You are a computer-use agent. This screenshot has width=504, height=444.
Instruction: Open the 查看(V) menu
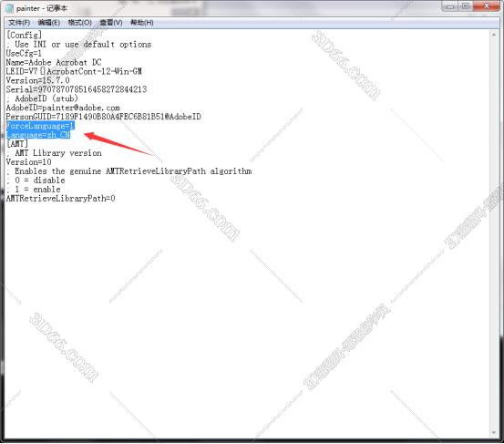pyautogui.click(x=111, y=23)
